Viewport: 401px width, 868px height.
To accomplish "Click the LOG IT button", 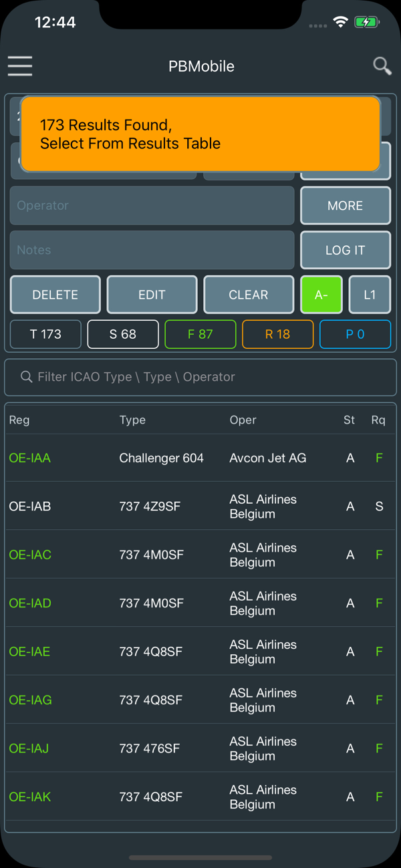I will click(x=346, y=250).
